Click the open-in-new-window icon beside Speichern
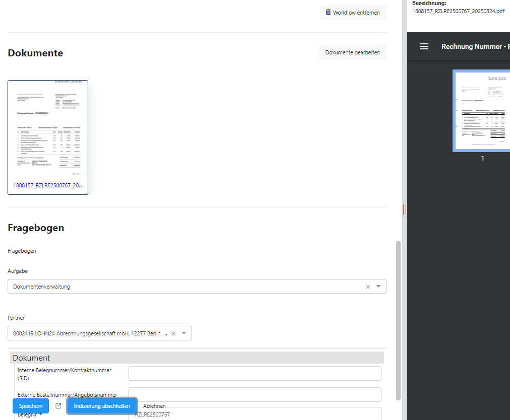510x420 pixels. click(x=58, y=406)
